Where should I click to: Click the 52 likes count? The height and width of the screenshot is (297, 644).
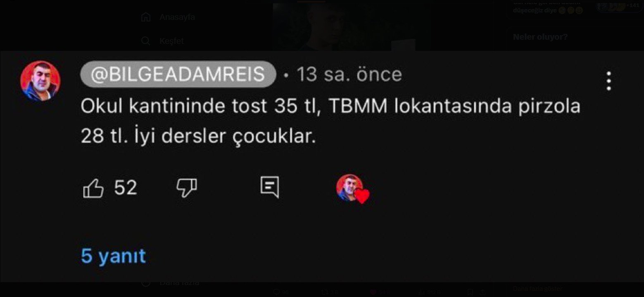click(x=125, y=188)
